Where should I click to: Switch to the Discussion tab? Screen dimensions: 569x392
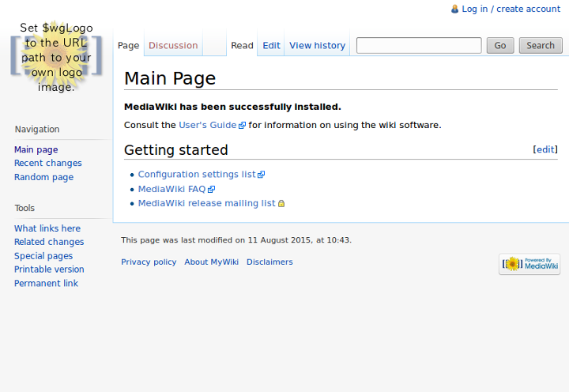(x=173, y=45)
